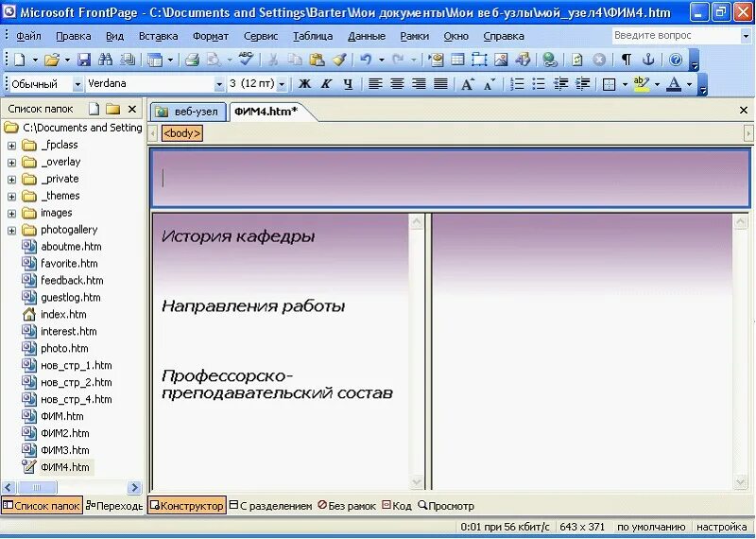Switch to С разделением view
The image size is (756, 539).
[270, 506]
